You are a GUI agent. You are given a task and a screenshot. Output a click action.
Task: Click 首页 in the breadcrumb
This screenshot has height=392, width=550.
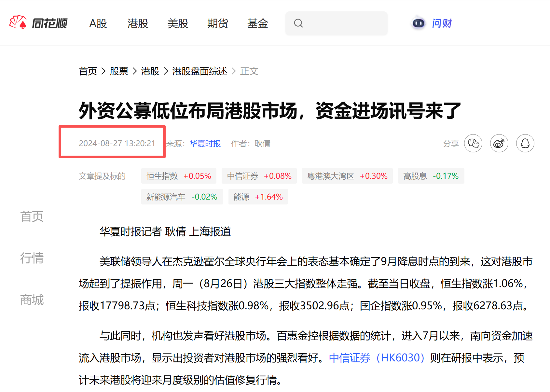click(88, 71)
